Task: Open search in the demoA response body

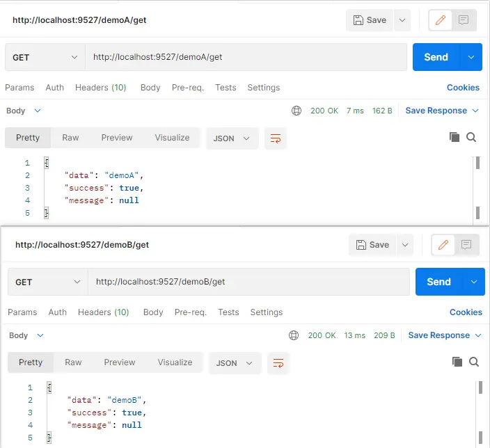Action: point(471,137)
